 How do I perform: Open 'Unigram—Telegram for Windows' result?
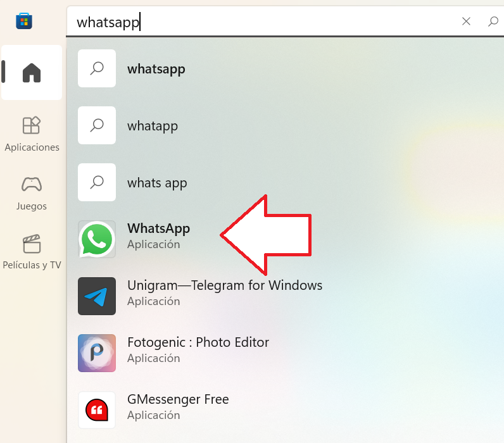(x=225, y=285)
